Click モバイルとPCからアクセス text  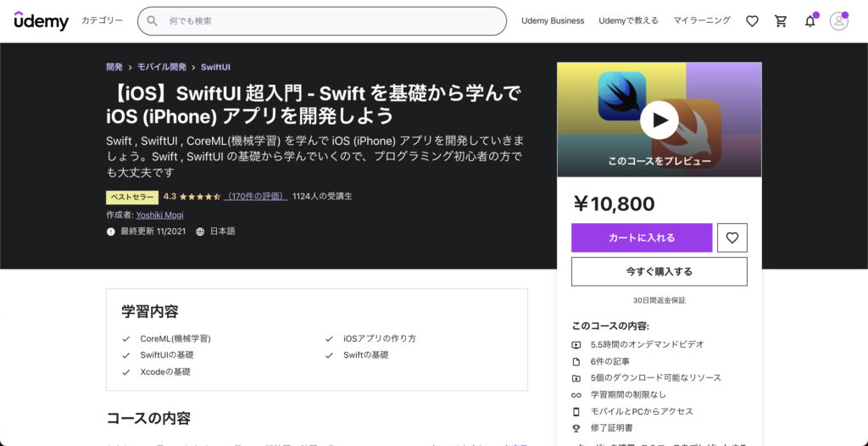pos(642,411)
